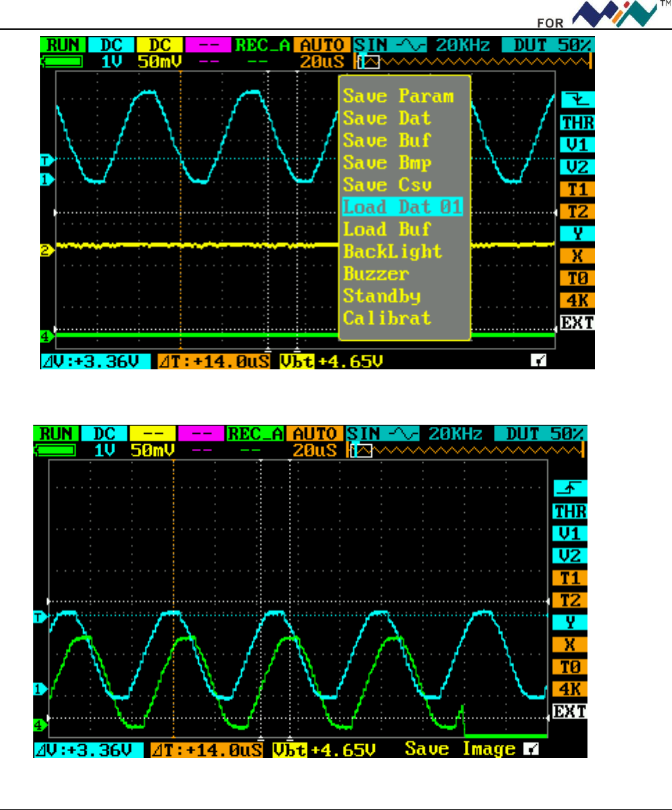Image resolution: width=672 pixels, height=810 pixels.
Task: Change 1V range in upper scope
Action: [x=112, y=62]
